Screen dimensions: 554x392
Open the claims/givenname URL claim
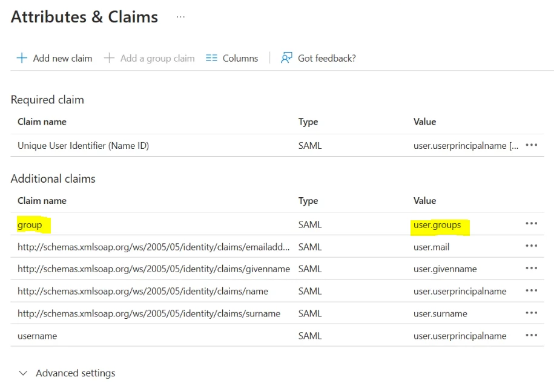tap(154, 269)
